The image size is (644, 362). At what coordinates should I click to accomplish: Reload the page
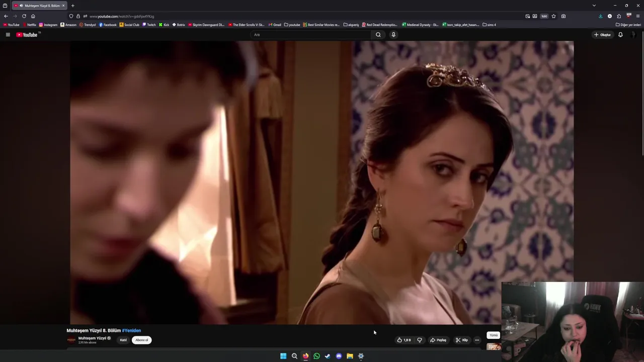click(x=24, y=16)
